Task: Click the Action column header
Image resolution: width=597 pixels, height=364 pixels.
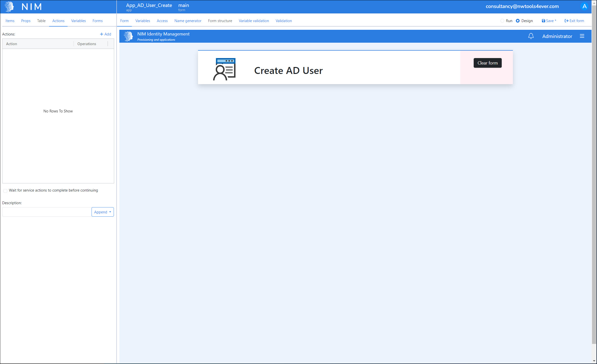Action: [12, 44]
